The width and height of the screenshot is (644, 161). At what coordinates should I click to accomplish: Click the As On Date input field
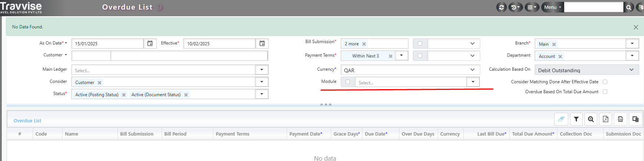click(107, 43)
